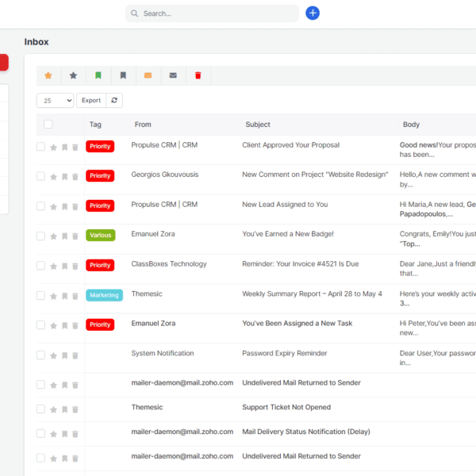The height and width of the screenshot is (476, 476).
Task: Open the Password Expiry Reminder subject
Action: (x=285, y=353)
